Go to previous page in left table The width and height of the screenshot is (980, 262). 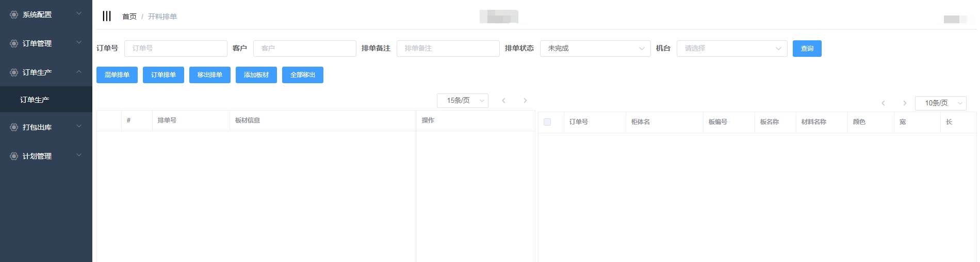pyautogui.click(x=504, y=101)
